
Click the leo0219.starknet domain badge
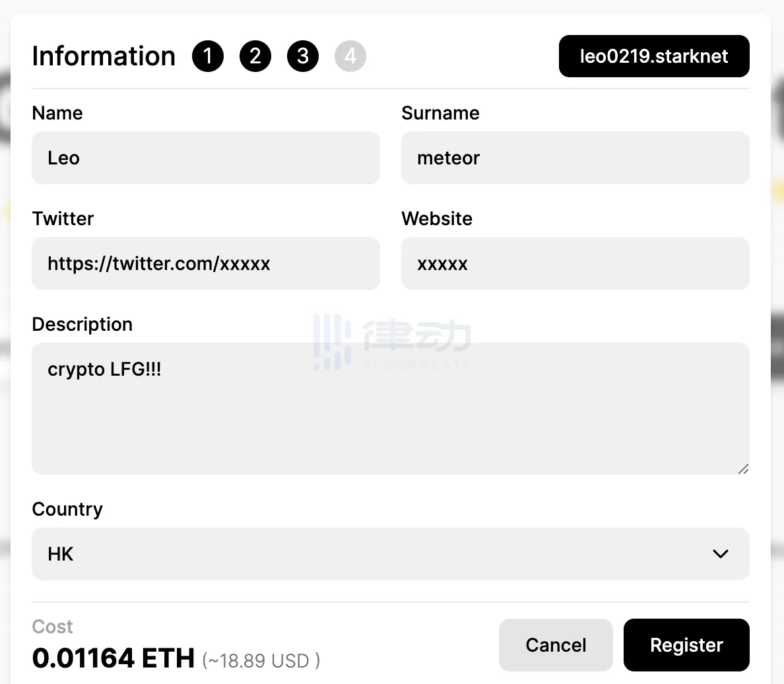tap(654, 56)
